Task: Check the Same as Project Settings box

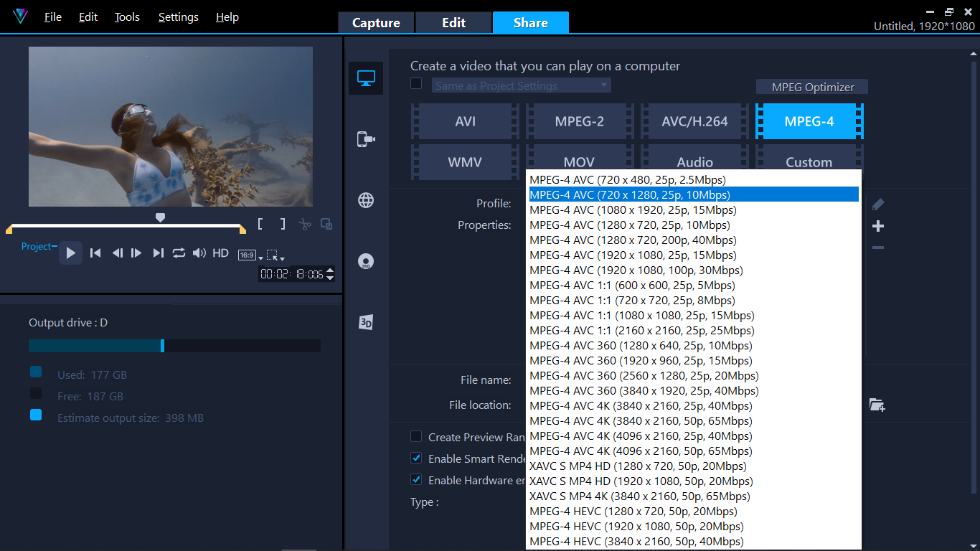Action: [x=416, y=84]
